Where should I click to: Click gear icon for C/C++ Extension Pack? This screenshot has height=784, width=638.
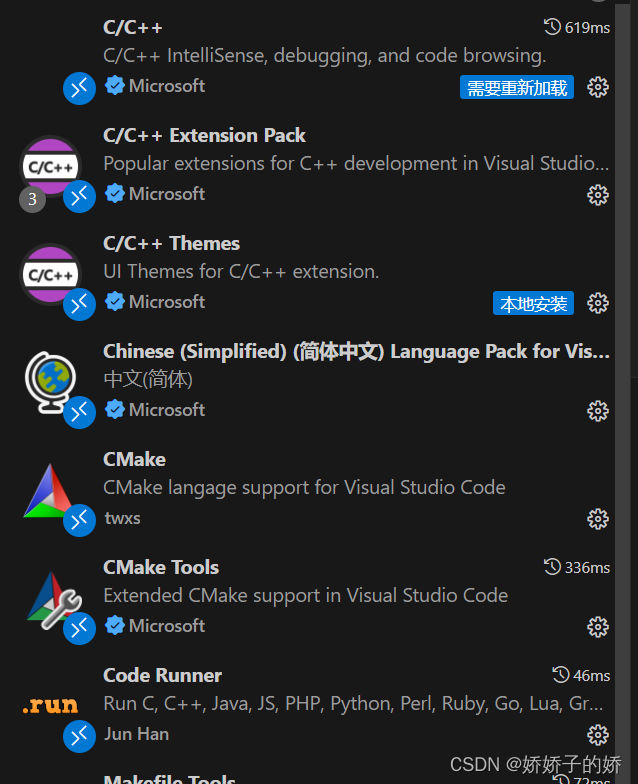tap(598, 195)
